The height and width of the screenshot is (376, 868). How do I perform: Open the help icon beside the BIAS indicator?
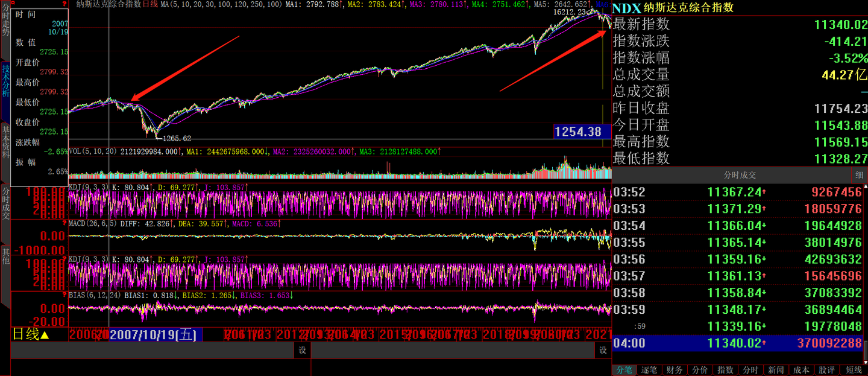[x=65, y=296]
